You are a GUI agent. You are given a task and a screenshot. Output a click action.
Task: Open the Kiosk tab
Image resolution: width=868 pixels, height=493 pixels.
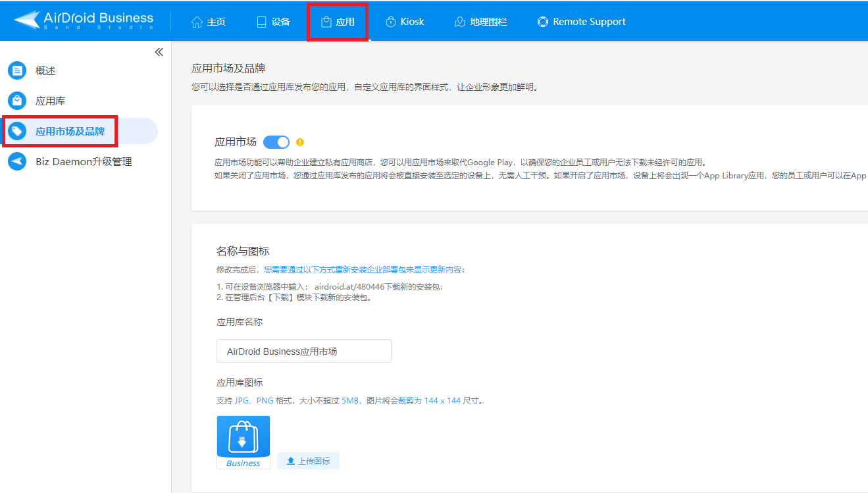pos(404,22)
